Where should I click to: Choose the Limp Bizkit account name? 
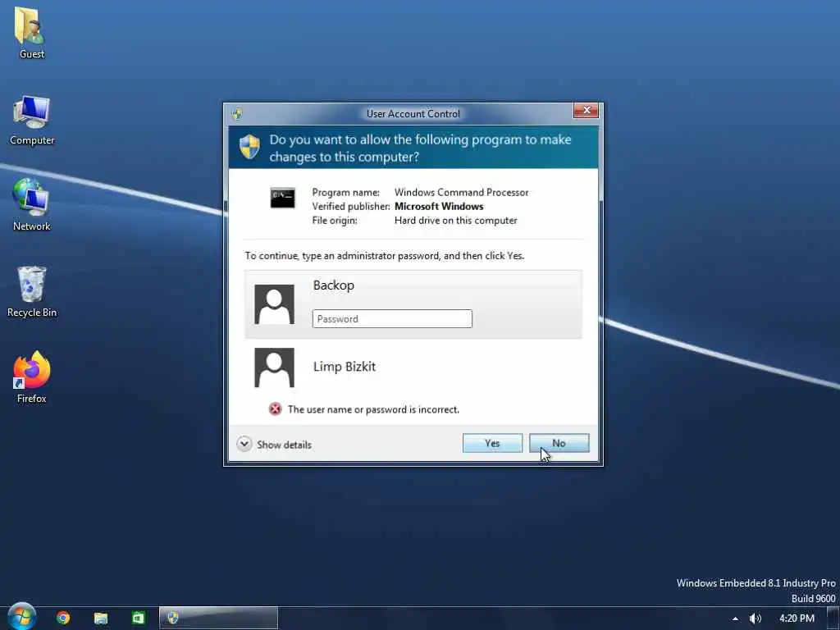(345, 367)
